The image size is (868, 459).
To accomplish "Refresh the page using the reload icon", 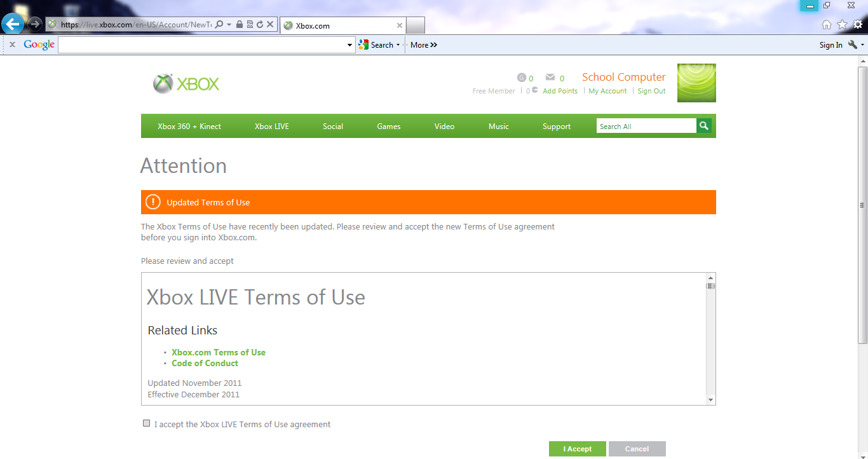I will click(260, 24).
